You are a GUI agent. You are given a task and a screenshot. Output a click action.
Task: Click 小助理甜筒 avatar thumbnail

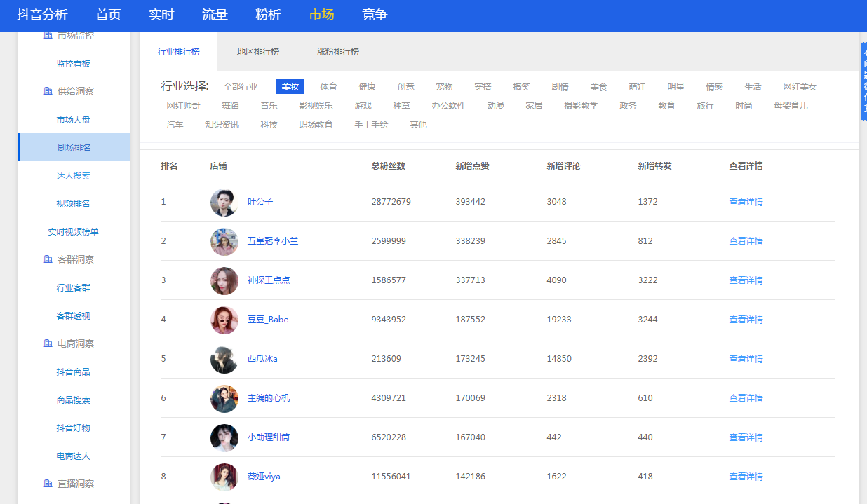(224, 437)
